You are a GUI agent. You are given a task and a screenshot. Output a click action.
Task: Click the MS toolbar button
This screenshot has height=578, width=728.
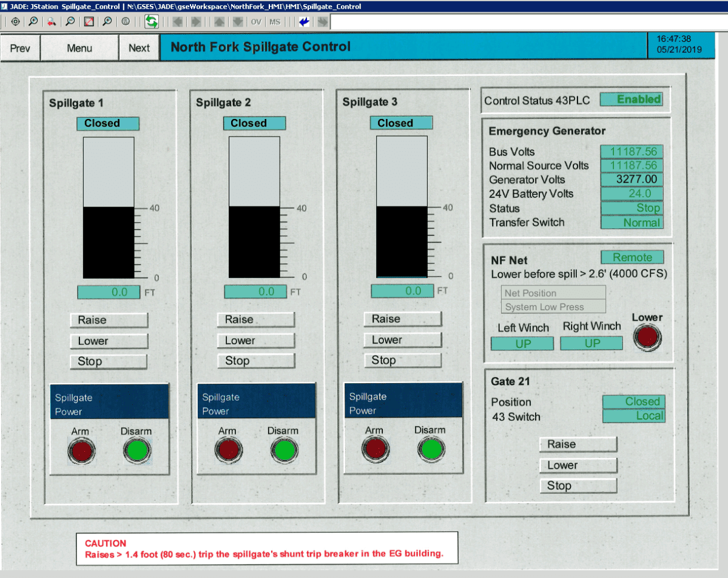click(x=275, y=21)
